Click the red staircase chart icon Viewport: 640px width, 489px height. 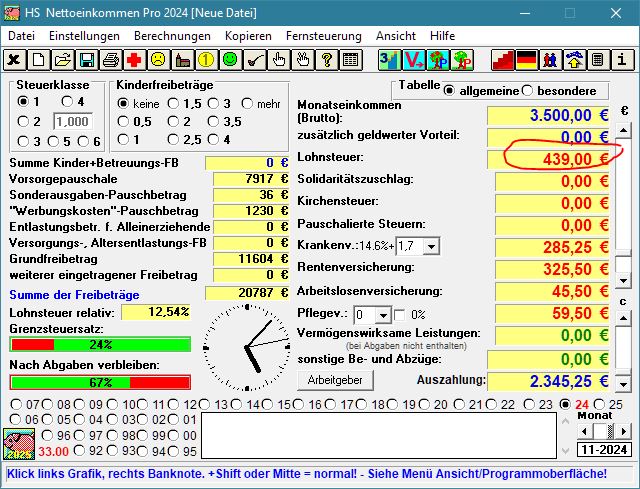pos(502,60)
